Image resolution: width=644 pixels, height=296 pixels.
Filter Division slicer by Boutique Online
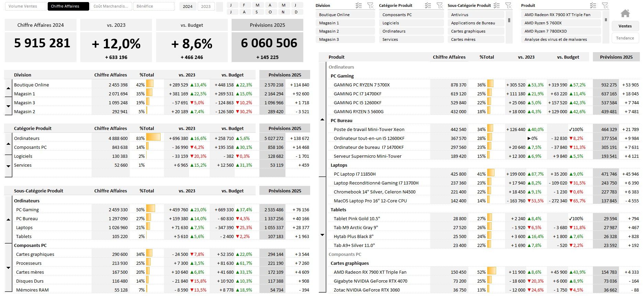coord(345,15)
